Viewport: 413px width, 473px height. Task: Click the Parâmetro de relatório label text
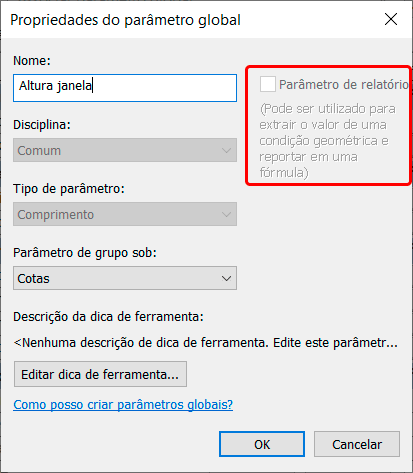[344, 85]
